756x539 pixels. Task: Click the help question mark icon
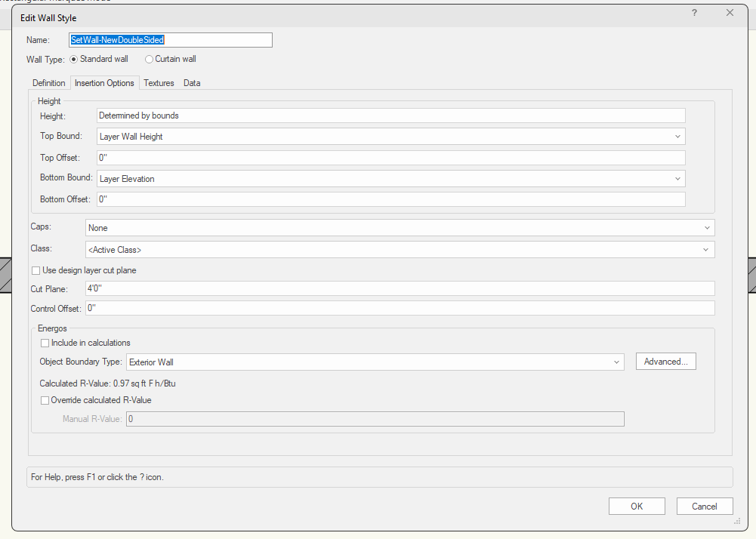pos(694,13)
